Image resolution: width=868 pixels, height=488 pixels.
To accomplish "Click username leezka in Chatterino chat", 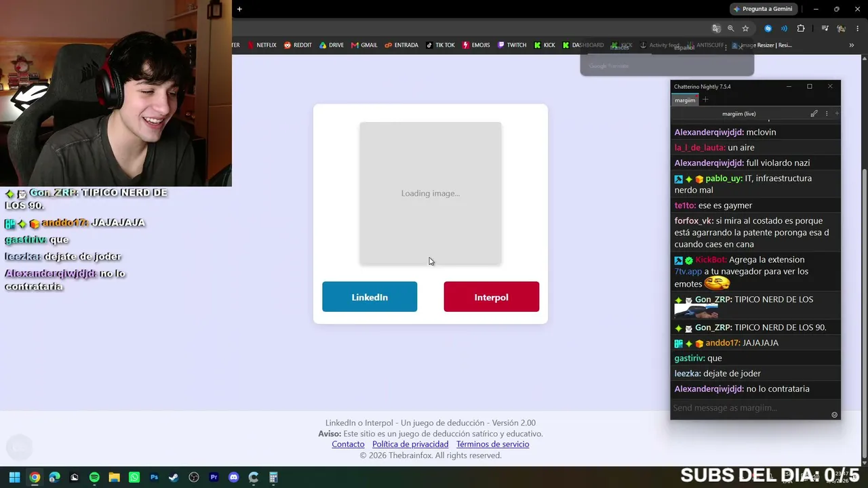I will pos(688,373).
